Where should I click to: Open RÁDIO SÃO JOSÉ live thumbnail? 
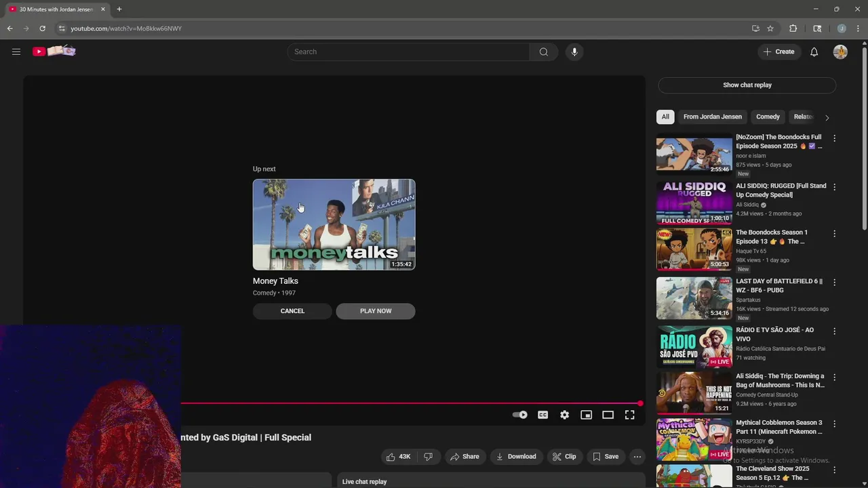coord(694,347)
